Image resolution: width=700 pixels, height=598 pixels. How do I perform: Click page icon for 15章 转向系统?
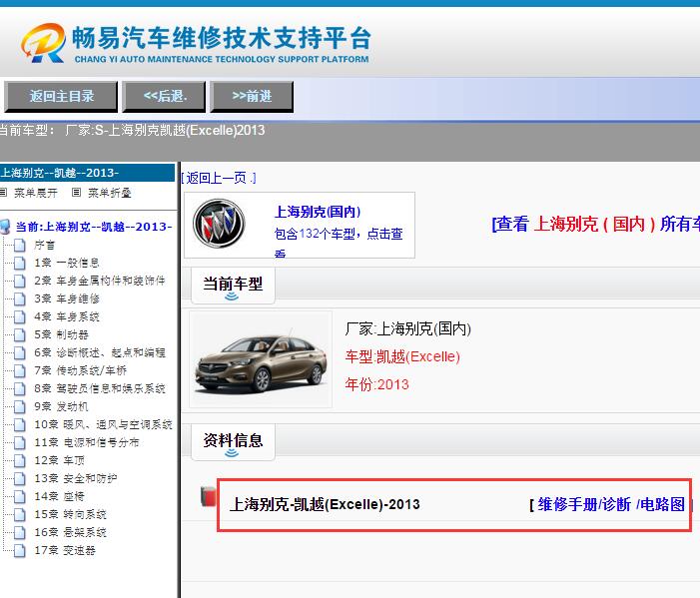(x=20, y=514)
